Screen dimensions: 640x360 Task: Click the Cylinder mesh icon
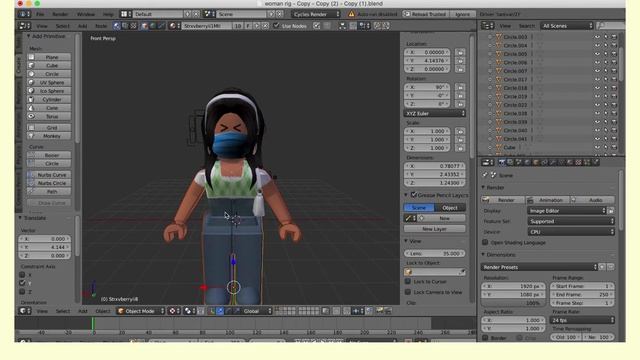(31, 99)
